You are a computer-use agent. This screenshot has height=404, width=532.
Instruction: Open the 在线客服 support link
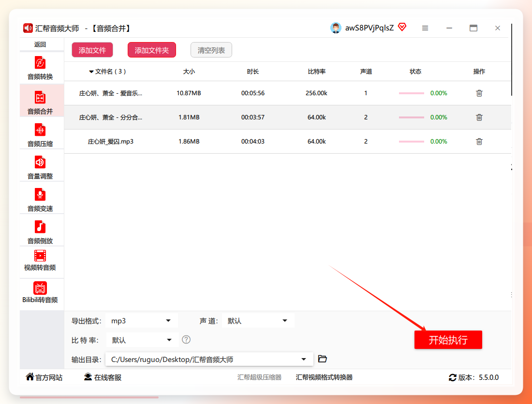103,377
